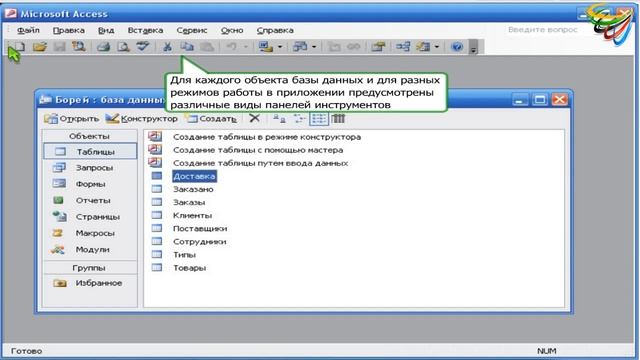Select the Товары table
640x360 pixels.
pyautogui.click(x=189, y=268)
